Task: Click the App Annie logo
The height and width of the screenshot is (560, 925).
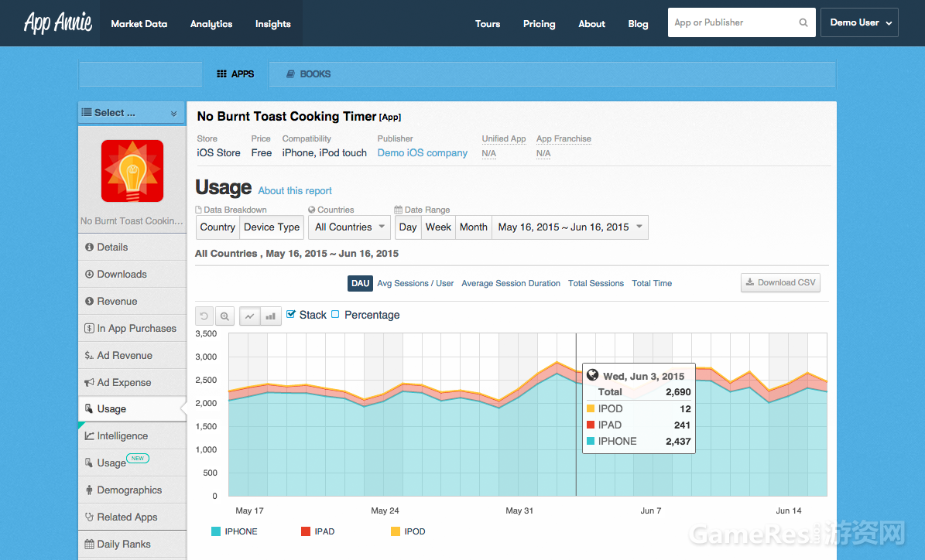Action: point(58,22)
